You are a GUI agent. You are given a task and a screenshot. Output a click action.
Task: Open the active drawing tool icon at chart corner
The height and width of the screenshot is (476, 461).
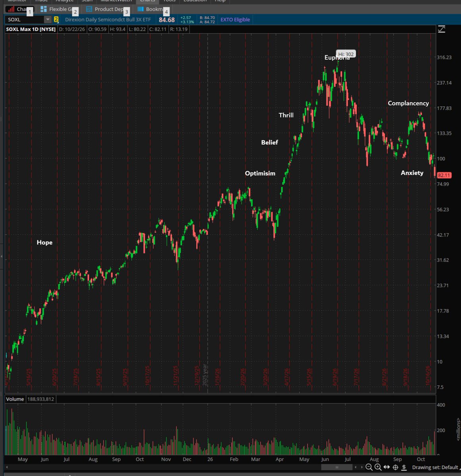pos(442,29)
